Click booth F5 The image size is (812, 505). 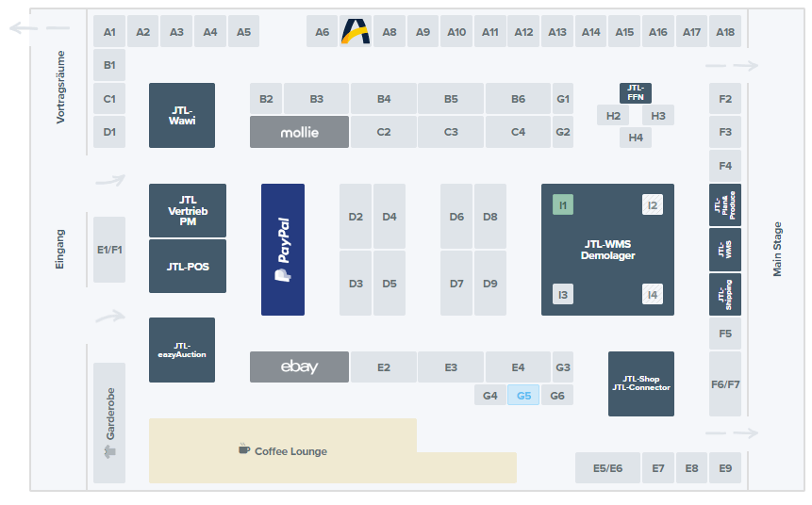click(x=725, y=334)
